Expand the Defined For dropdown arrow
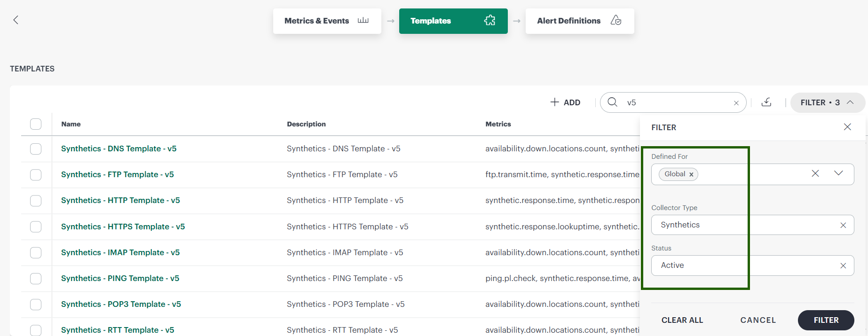 (838, 173)
